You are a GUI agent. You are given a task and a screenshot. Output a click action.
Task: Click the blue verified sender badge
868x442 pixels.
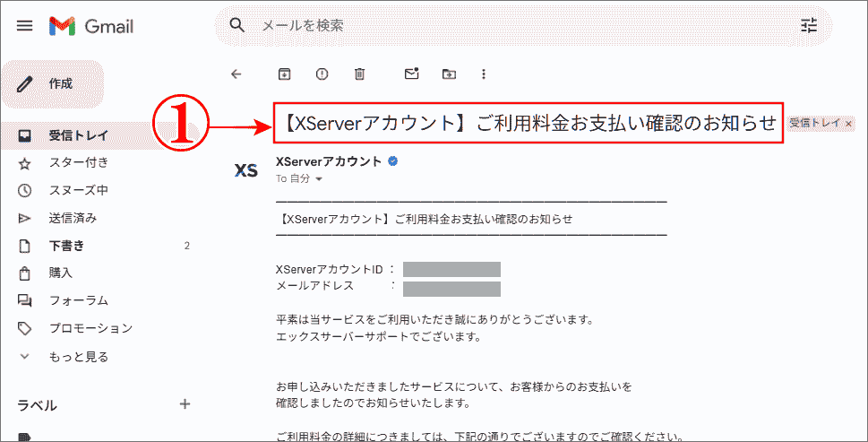tap(392, 161)
